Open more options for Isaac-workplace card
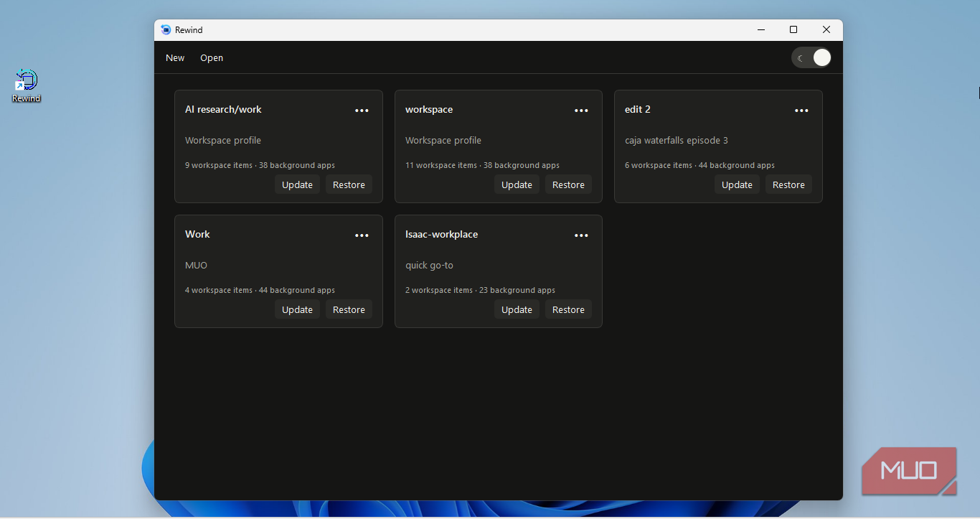This screenshot has height=519, width=980. pos(581,235)
